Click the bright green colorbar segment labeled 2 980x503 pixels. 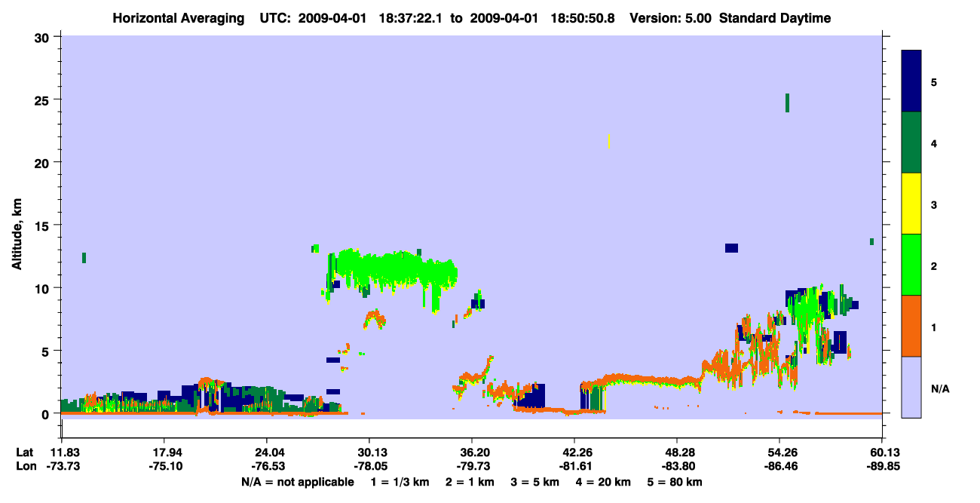tap(911, 265)
